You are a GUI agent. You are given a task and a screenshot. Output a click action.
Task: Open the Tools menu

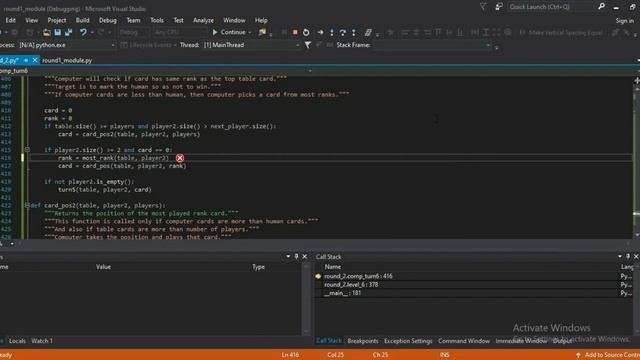coord(157,20)
